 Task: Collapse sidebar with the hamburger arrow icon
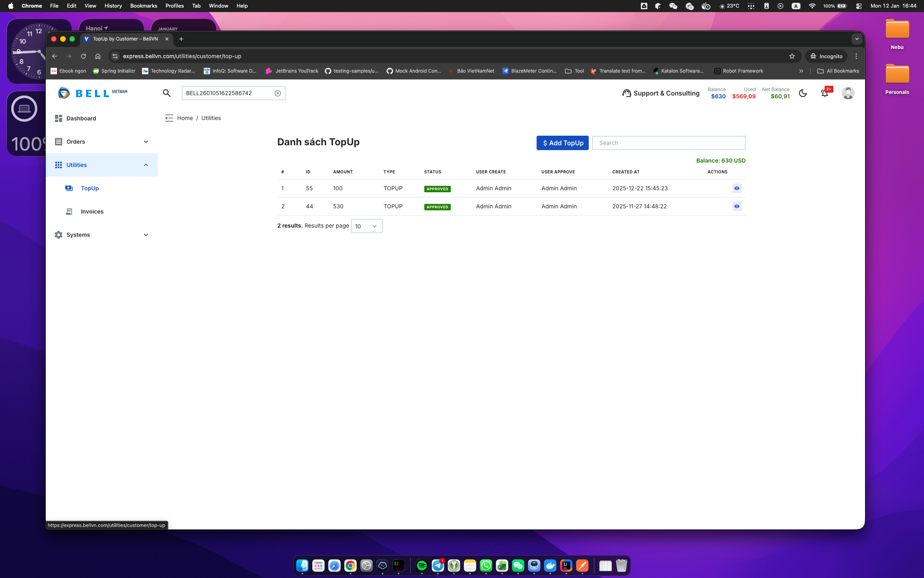click(x=169, y=118)
